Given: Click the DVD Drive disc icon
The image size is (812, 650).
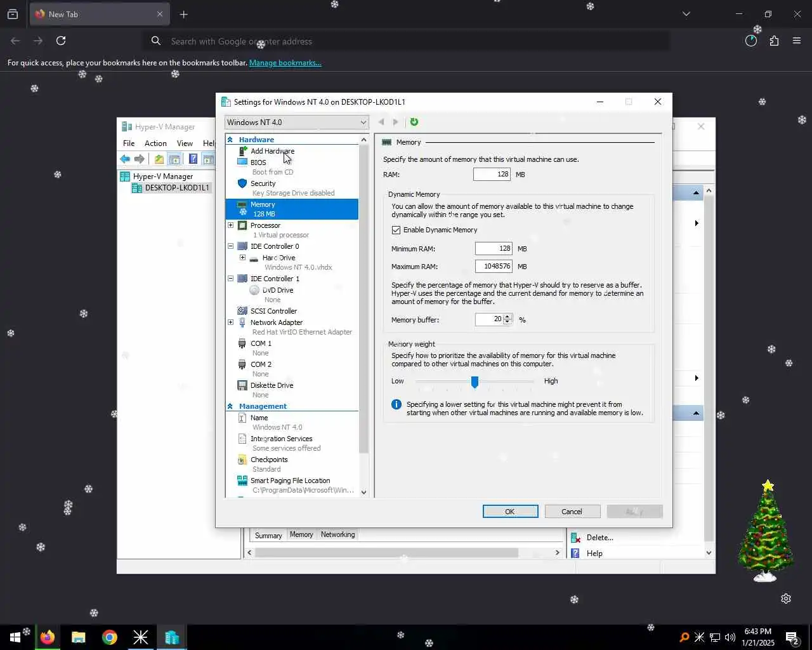Looking at the screenshot, I should pyautogui.click(x=254, y=290).
